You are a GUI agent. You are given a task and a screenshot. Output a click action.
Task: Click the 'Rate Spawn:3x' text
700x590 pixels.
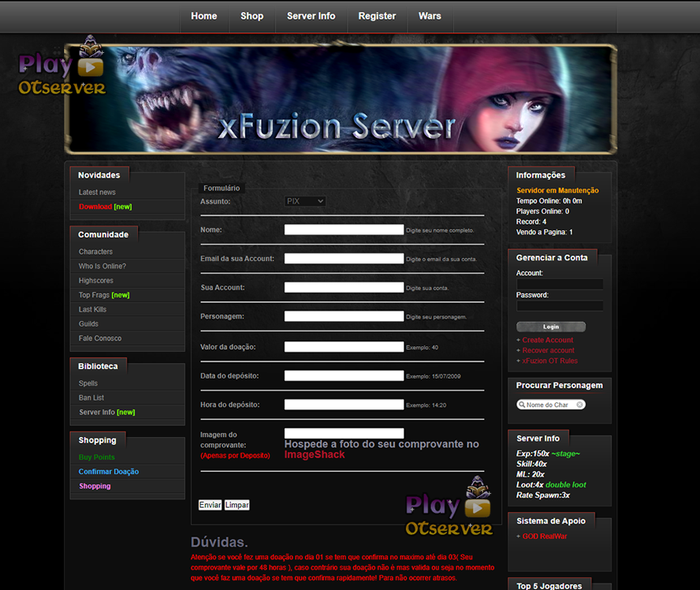pos(543,495)
